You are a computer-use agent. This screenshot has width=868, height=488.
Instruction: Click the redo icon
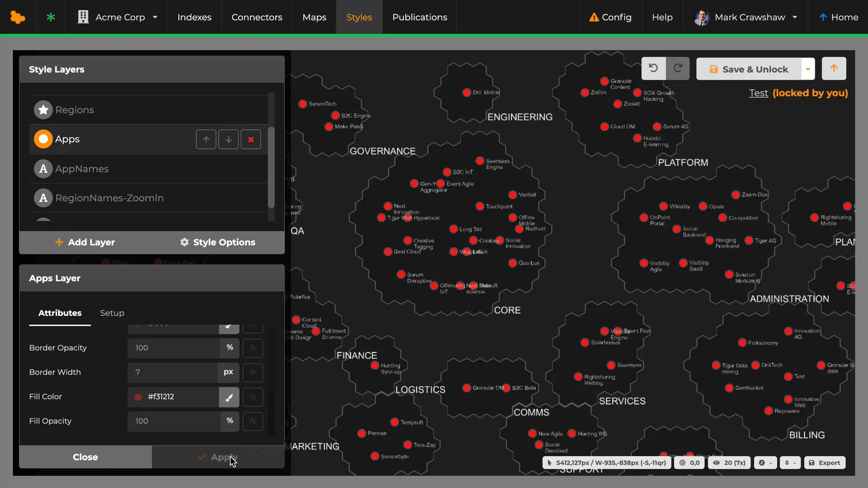tap(678, 68)
